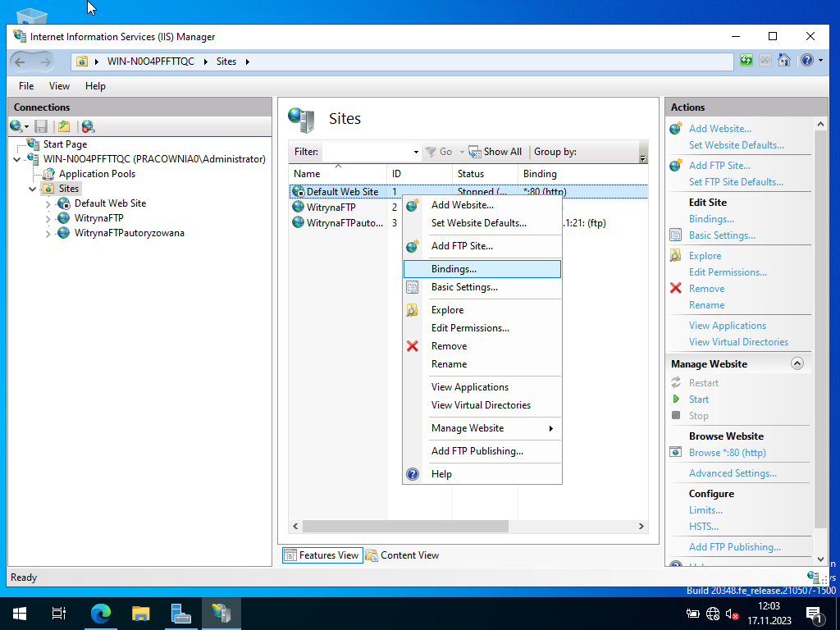The height and width of the screenshot is (630, 840).
Task: Expand Default Web Site tree node
Action: pyautogui.click(x=48, y=203)
